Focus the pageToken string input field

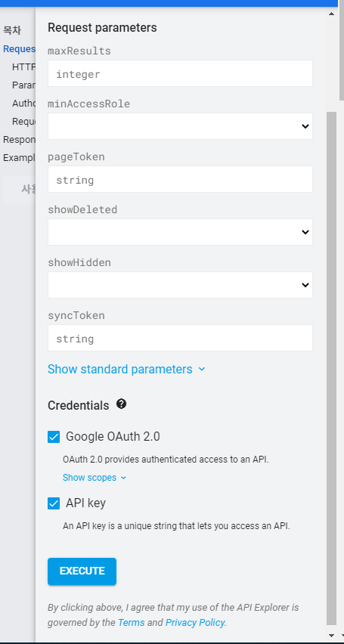click(x=180, y=179)
